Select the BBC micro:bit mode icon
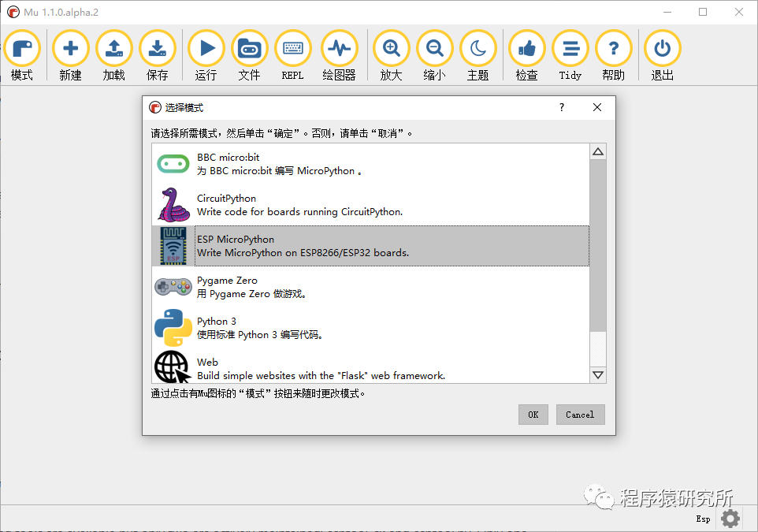 pos(173,164)
